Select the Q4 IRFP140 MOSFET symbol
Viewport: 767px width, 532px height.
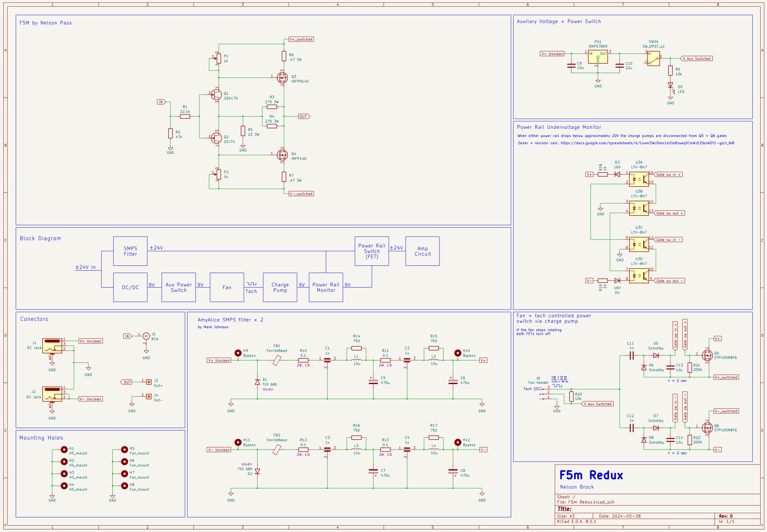click(282, 155)
